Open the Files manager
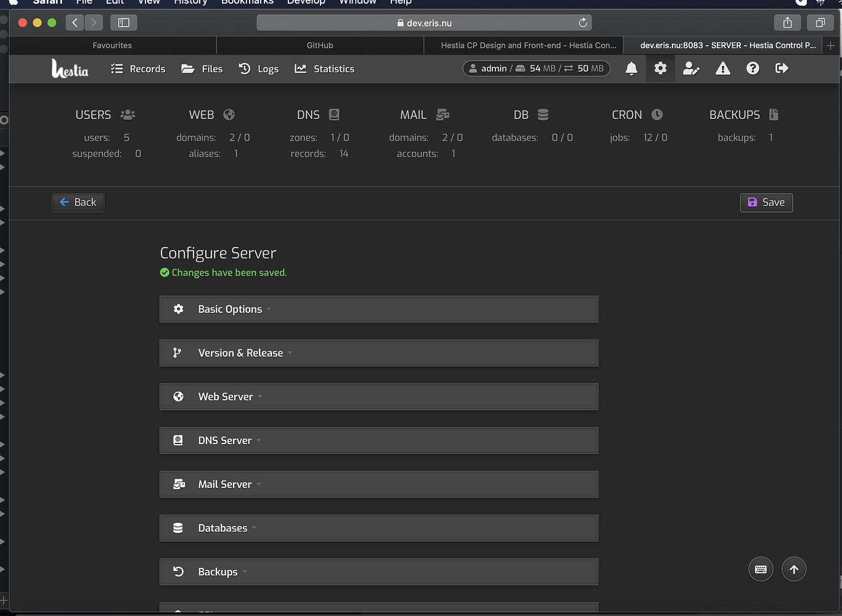Image resolution: width=842 pixels, height=616 pixels. pyautogui.click(x=202, y=68)
